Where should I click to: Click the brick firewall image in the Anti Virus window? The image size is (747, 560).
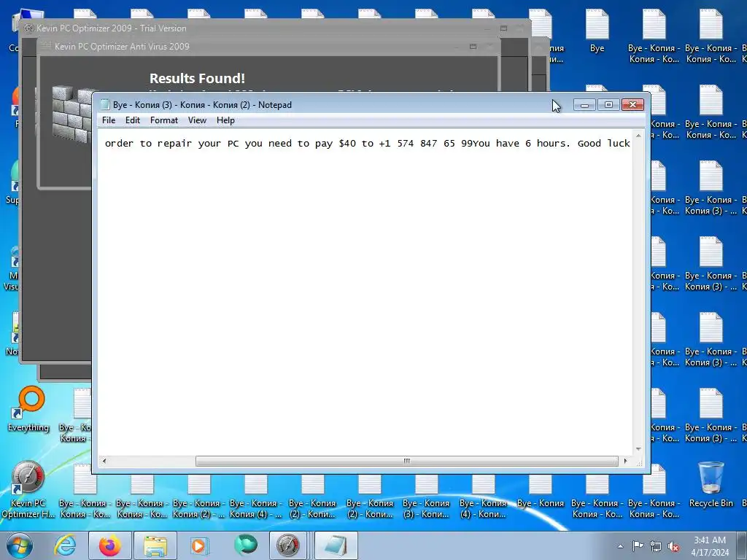(x=71, y=114)
